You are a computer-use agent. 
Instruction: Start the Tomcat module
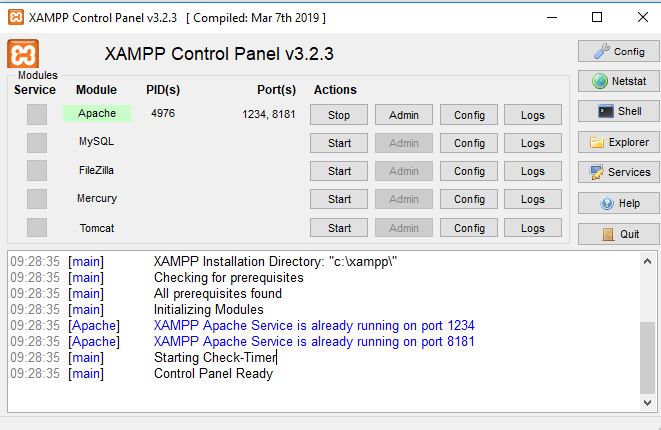(x=339, y=228)
